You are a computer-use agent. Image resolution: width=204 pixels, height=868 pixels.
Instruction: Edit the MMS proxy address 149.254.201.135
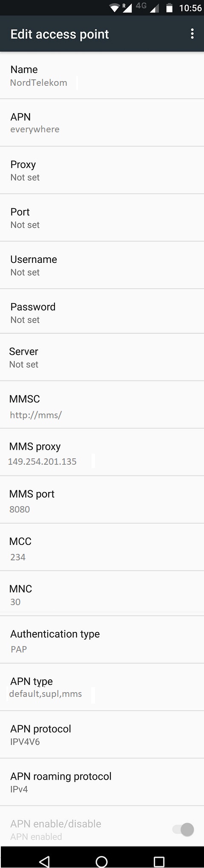(102, 452)
